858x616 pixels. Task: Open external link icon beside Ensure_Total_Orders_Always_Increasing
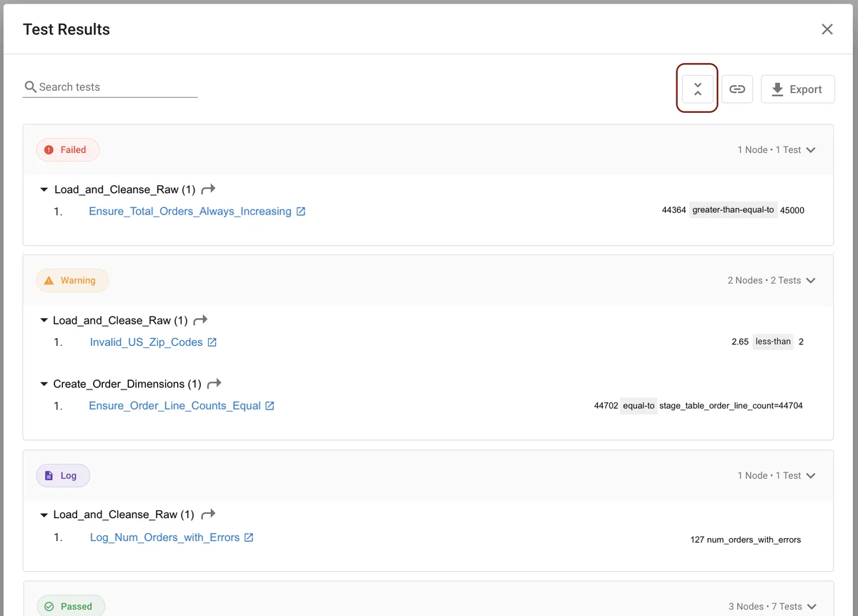tap(301, 212)
